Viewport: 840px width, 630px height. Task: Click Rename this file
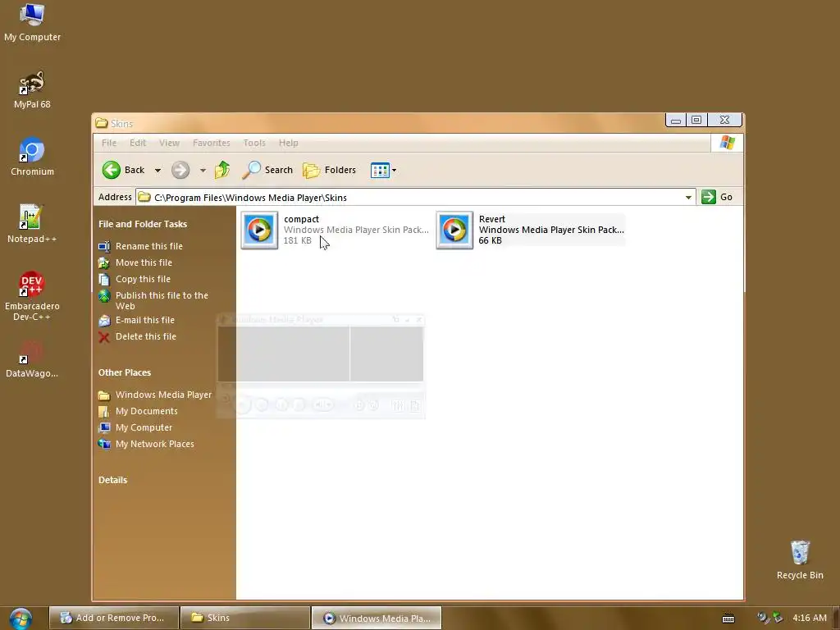coord(149,246)
